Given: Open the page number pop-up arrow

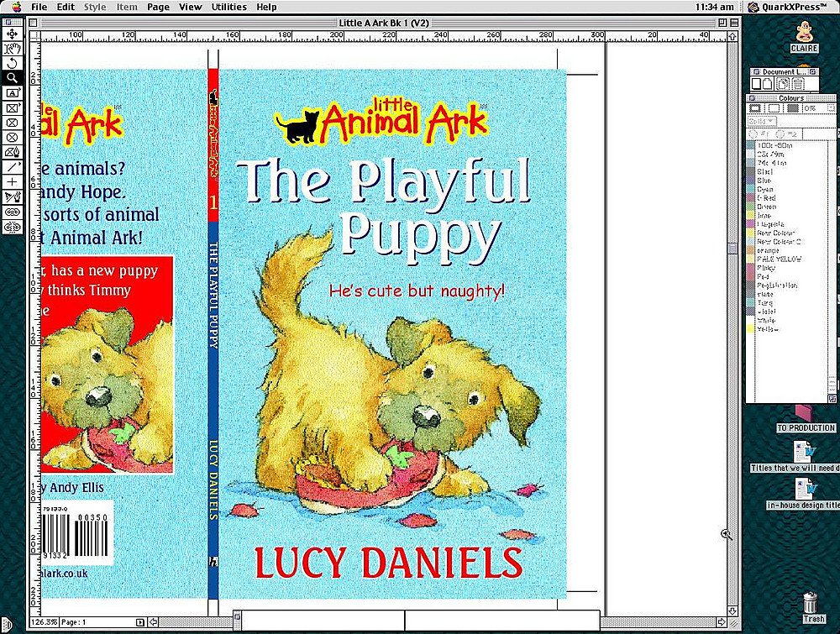Looking at the screenshot, I should tap(139, 622).
